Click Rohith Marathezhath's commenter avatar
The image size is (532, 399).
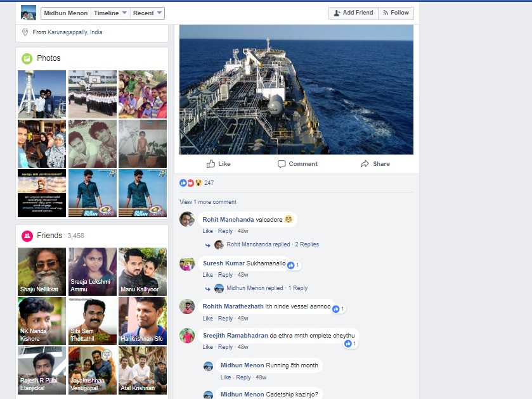click(x=186, y=307)
